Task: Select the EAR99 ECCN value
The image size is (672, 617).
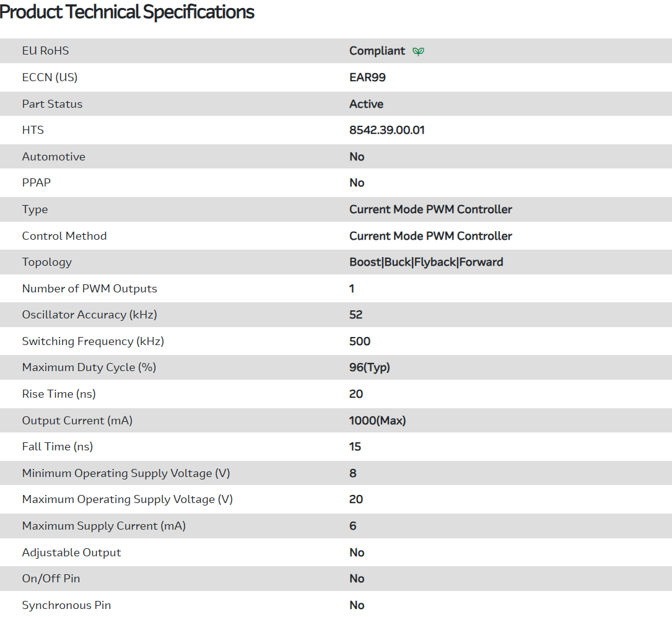Action: point(367,77)
